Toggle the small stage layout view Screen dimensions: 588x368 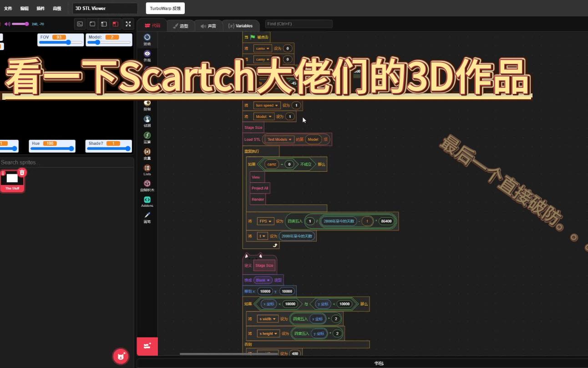[92, 24]
